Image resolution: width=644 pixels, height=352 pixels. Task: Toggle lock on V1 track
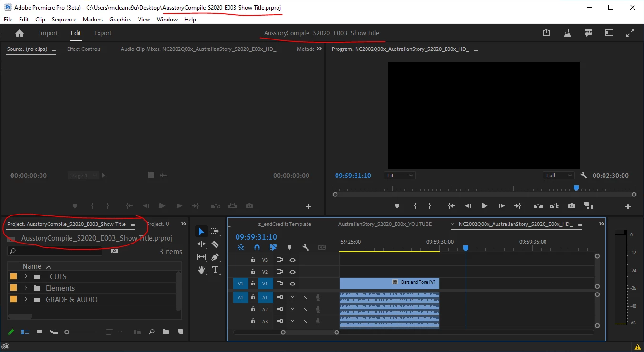click(253, 284)
